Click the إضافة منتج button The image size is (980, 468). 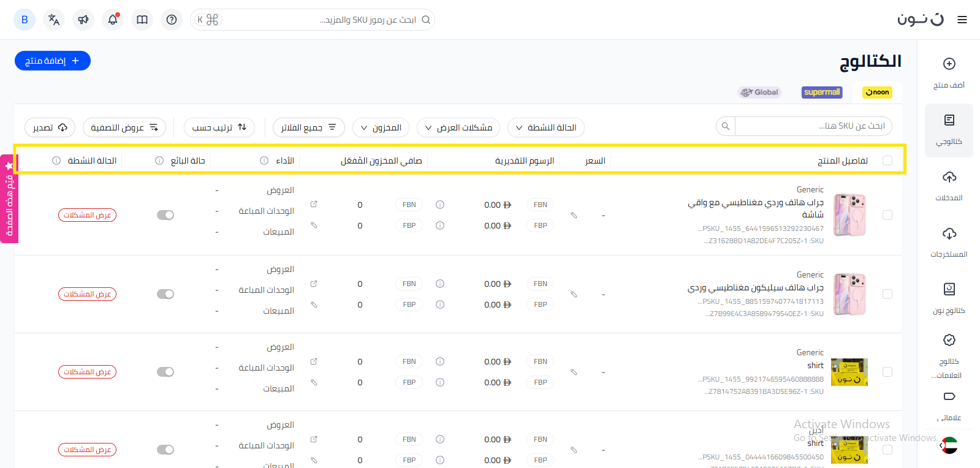[x=53, y=61]
